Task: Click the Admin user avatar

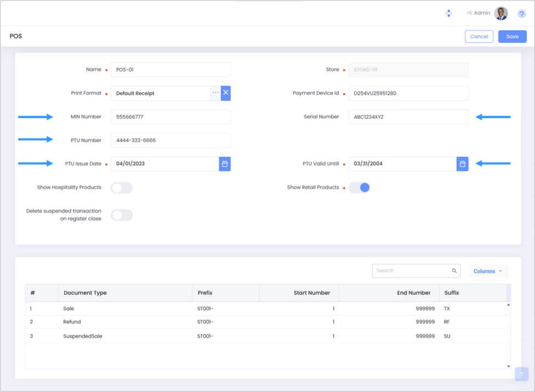Action: pos(500,13)
